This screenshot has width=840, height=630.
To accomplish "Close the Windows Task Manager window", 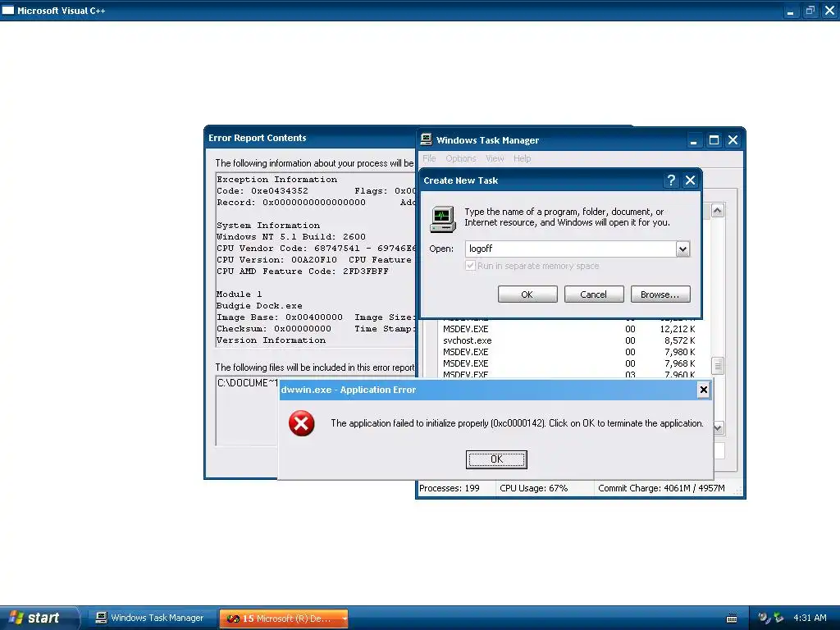I will point(733,140).
